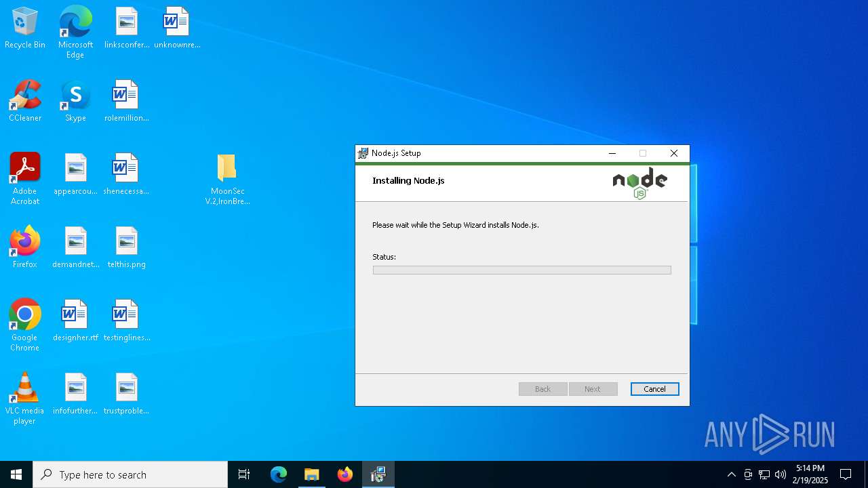Click the 'Installing Node.js' heading

(x=408, y=180)
